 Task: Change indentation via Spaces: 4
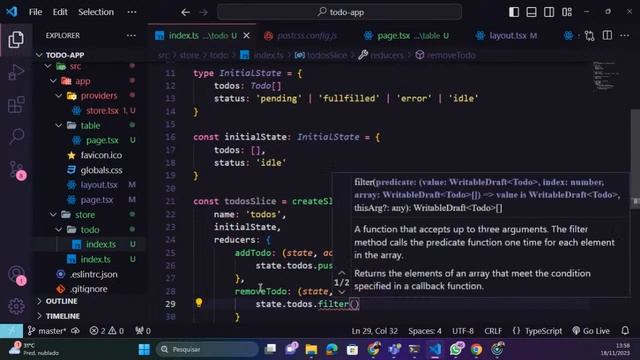[x=425, y=331]
